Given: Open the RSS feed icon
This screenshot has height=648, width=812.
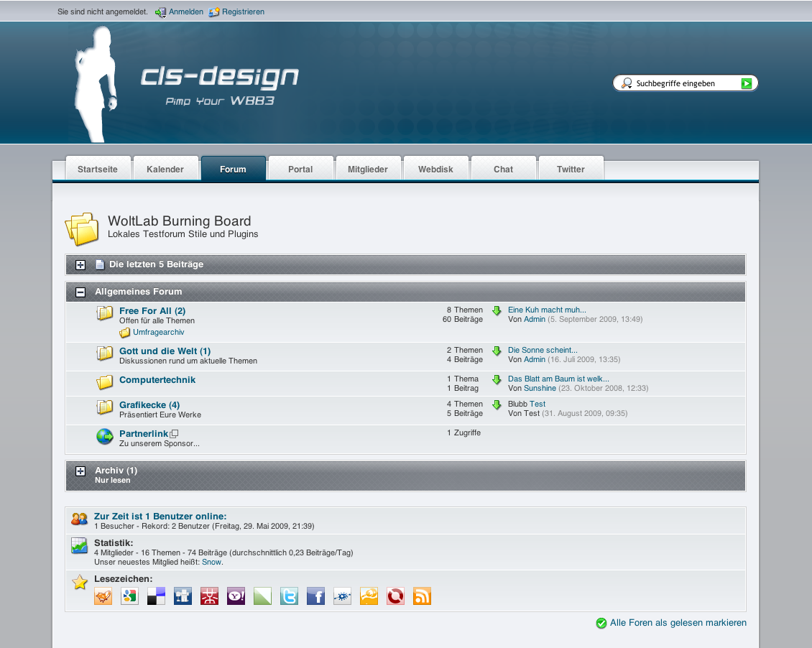Looking at the screenshot, I should (422, 596).
